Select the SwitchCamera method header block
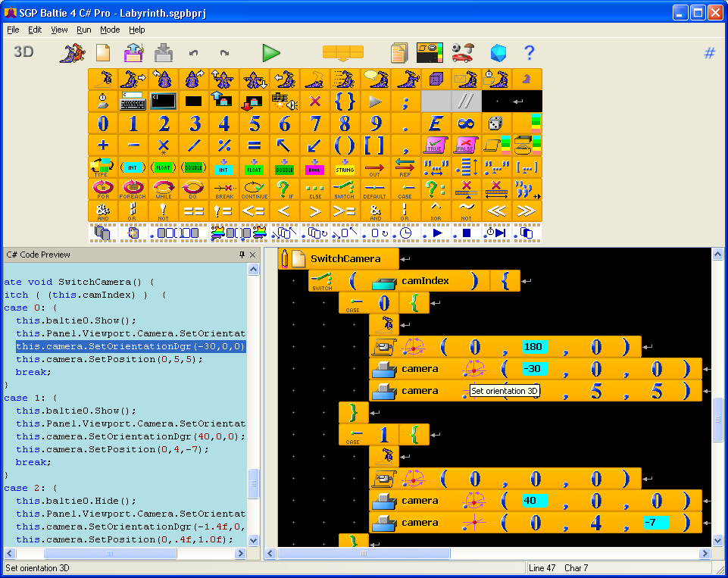This screenshot has width=728, height=578. click(339, 258)
